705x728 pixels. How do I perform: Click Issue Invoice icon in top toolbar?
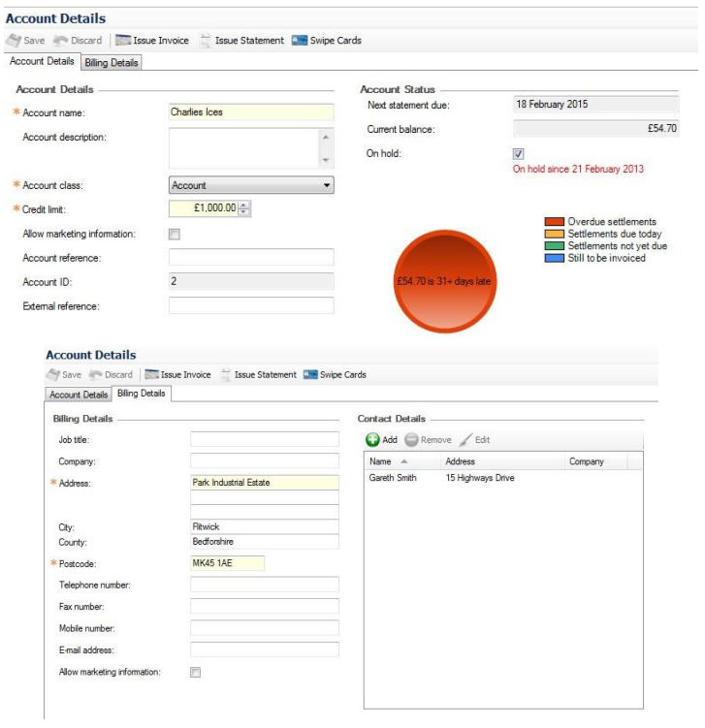[124, 41]
